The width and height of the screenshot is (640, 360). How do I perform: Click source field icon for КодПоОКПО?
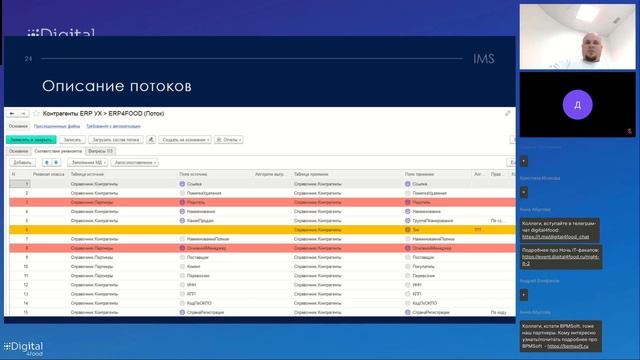click(x=182, y=303)
